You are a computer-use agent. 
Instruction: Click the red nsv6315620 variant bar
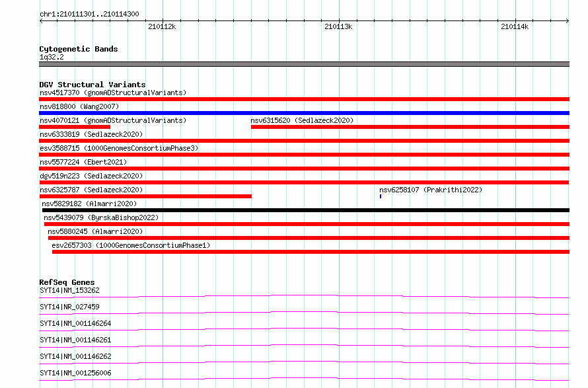click(410, 127)
